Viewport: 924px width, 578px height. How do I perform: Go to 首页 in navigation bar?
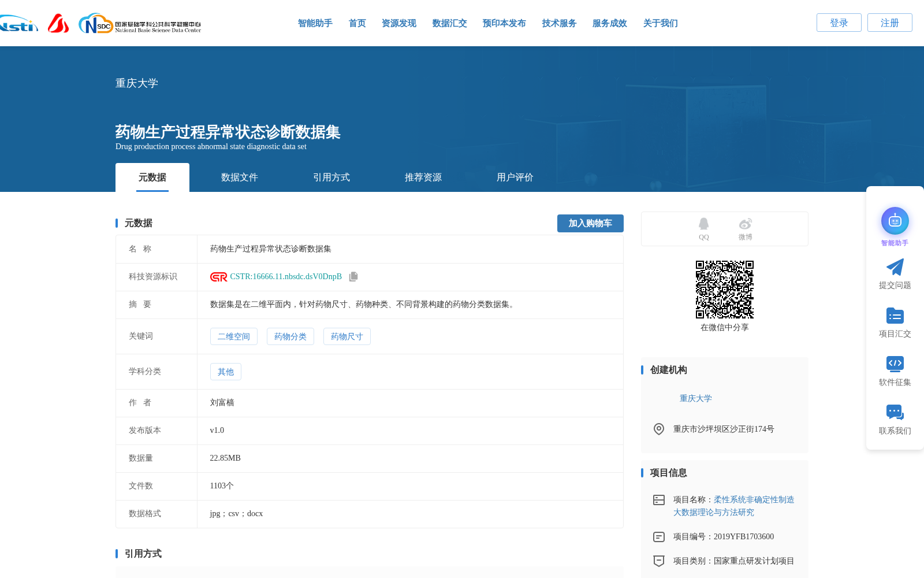pyautogui.click(x=357, y=23)
